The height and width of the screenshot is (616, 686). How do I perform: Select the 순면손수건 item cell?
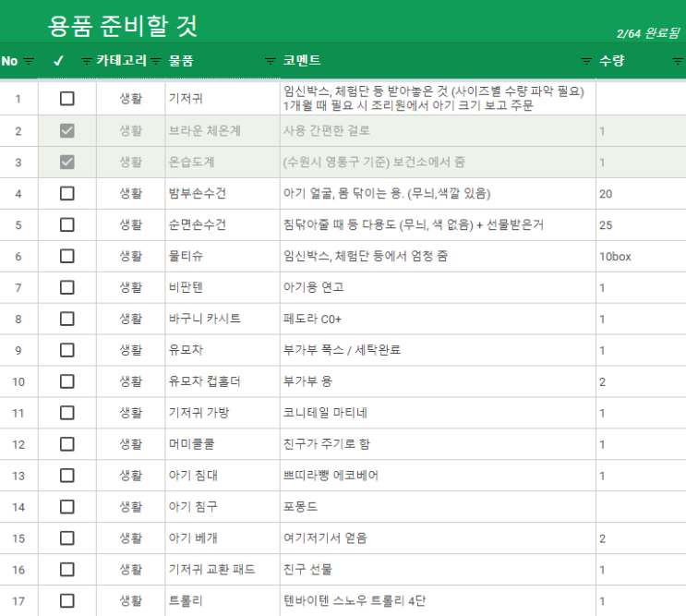point(223,224)
